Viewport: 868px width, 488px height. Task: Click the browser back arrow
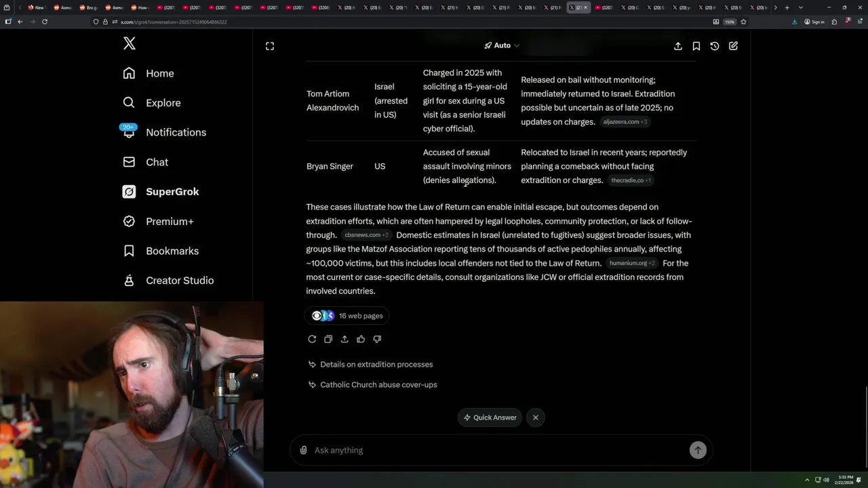point(20,22)
